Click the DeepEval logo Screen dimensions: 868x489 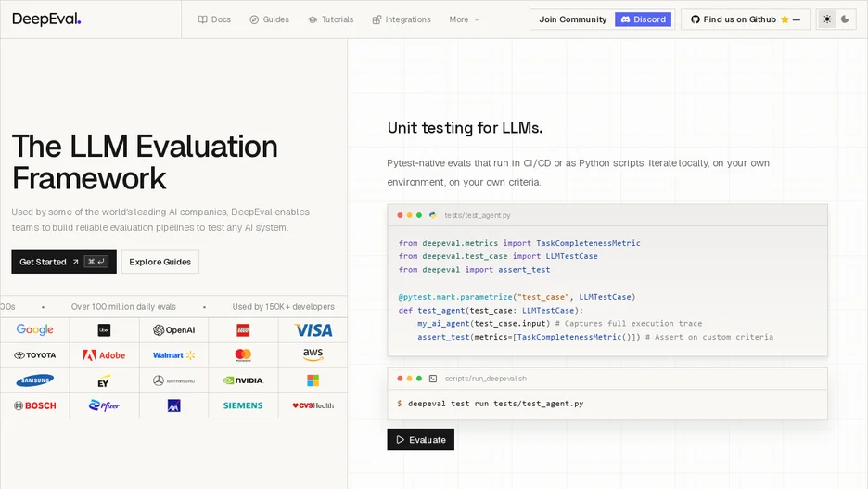coord(46,19)
